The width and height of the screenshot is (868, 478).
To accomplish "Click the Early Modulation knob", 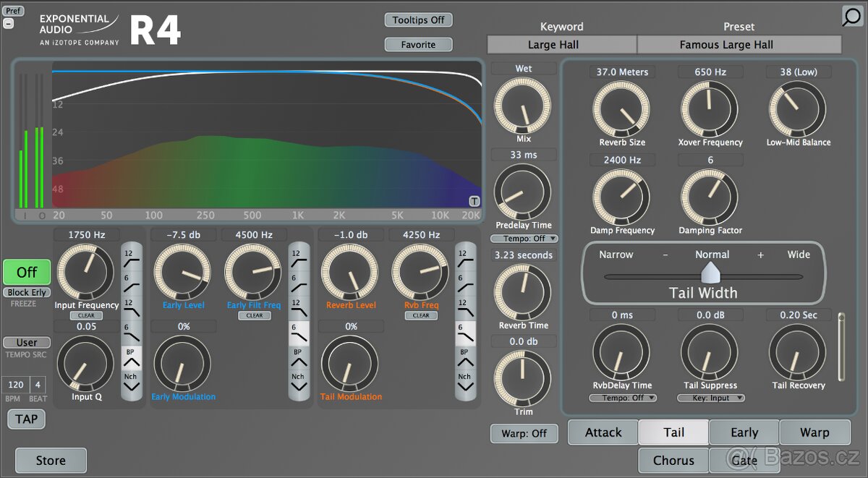I will [x=183, y=364].
